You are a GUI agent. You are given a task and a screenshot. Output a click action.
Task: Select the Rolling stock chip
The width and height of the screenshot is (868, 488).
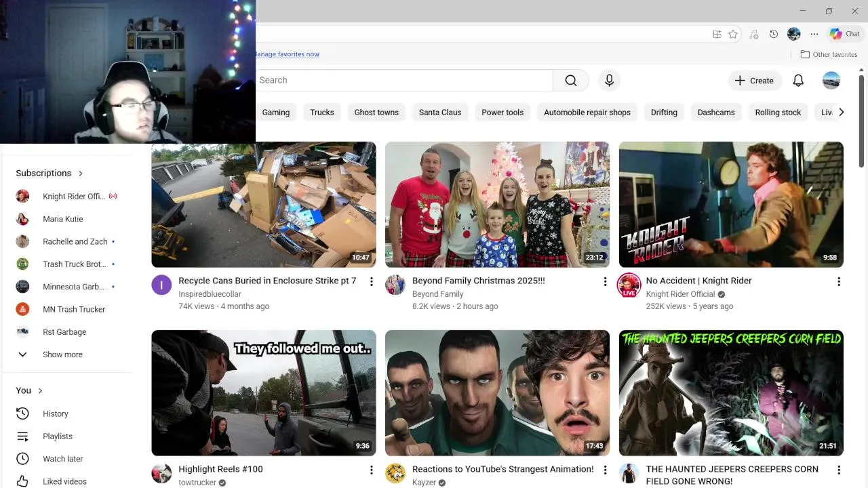click(778, 113)
